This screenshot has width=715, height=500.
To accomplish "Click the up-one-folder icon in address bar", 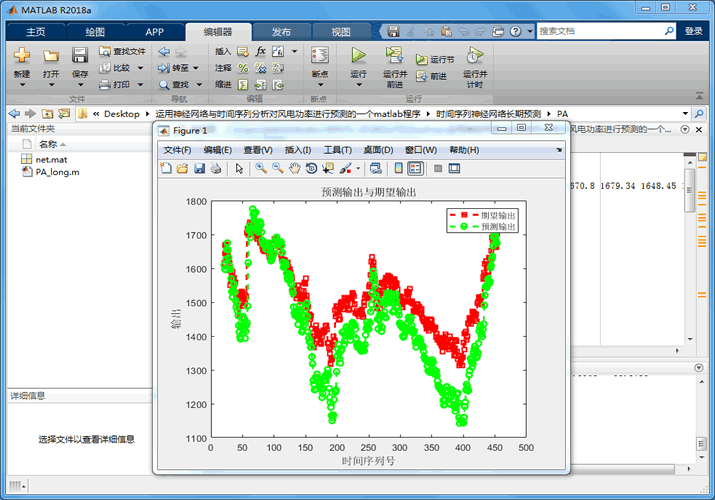I will click(x=47, y=114).
